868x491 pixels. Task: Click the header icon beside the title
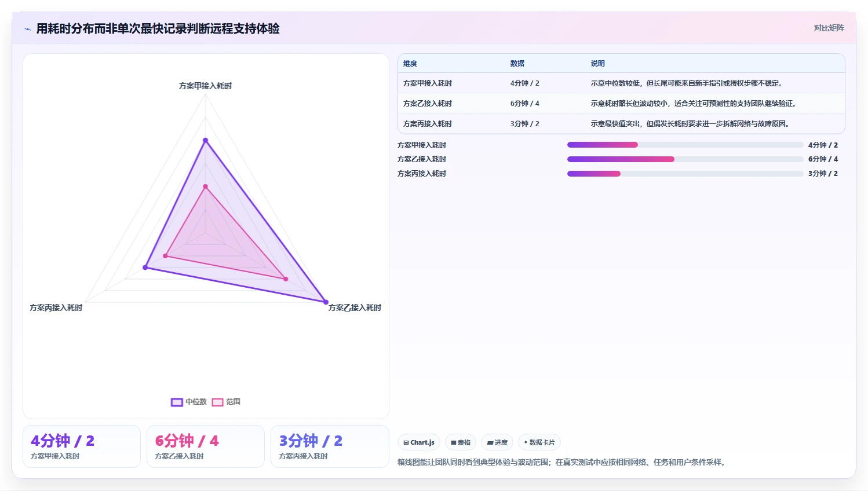pos(27,29)
